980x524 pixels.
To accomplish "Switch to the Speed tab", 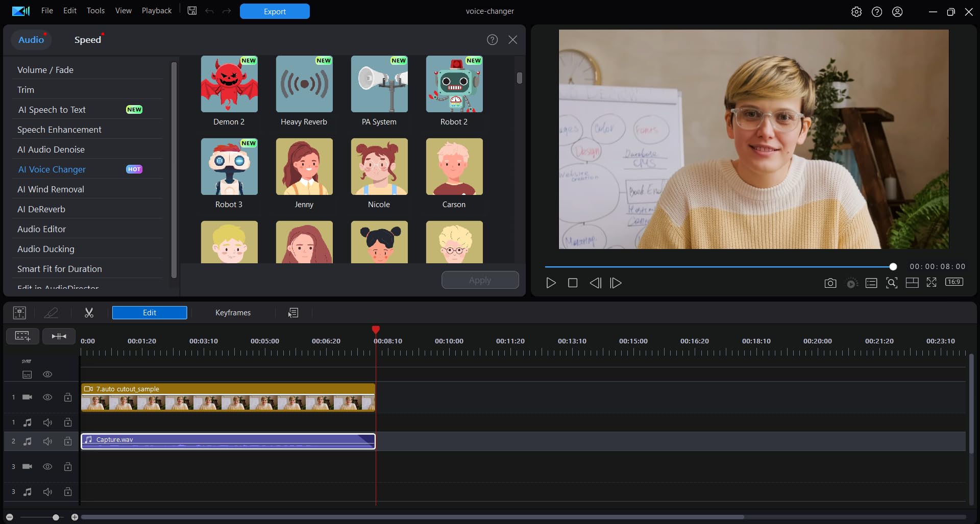I will (x=87, y=39).
